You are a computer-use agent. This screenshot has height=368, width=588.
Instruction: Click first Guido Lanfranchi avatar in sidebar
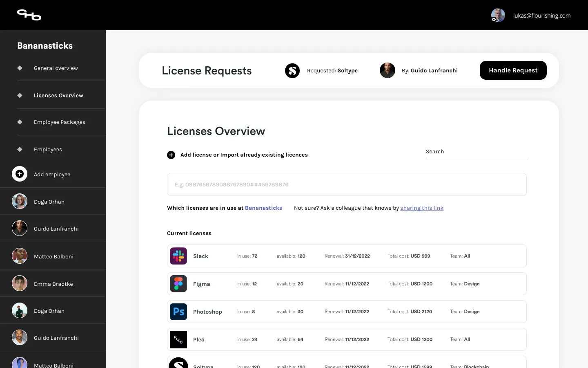pos(20,228)
